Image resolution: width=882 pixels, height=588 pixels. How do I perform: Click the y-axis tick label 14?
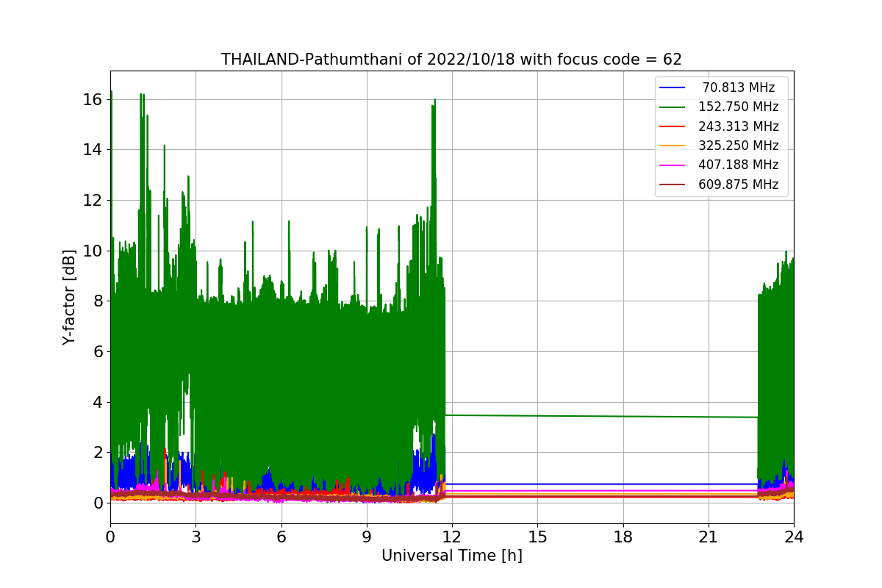tap(91, 150)
